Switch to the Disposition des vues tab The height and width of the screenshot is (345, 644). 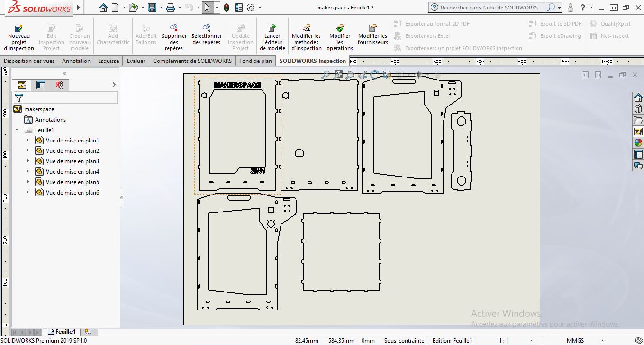pyautogui.click(x=29, y=61)
